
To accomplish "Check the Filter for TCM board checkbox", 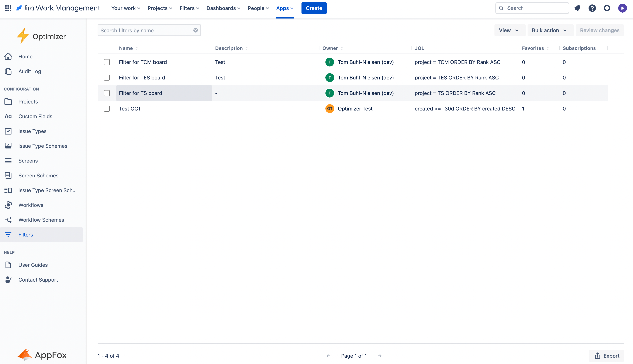I will point(107,62).
